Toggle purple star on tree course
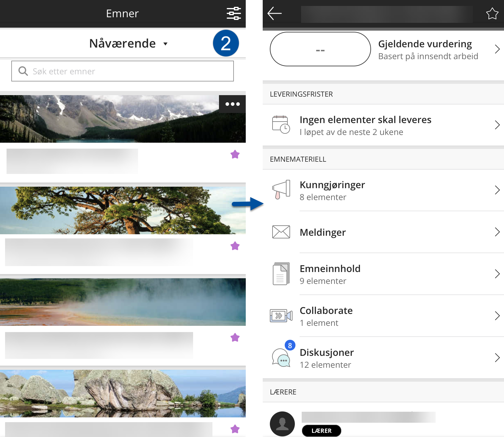Viewport: 504px width, 437px height. [235, 246]
